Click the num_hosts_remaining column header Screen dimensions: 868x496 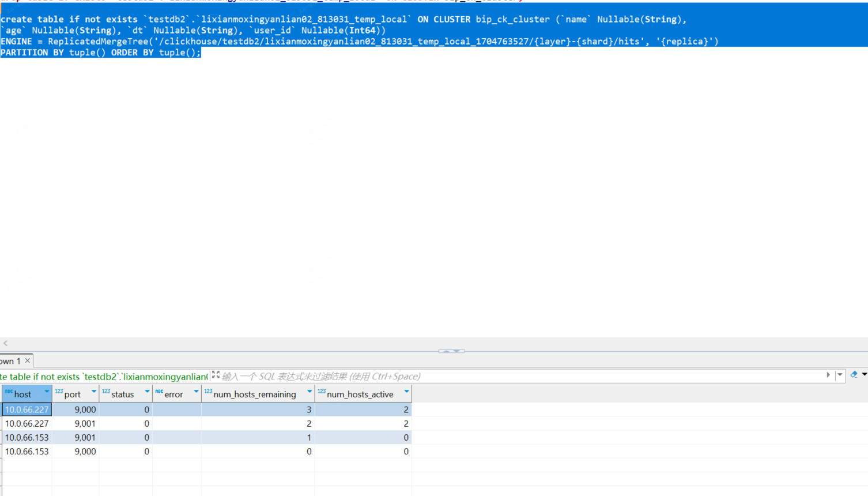(258, 394)
